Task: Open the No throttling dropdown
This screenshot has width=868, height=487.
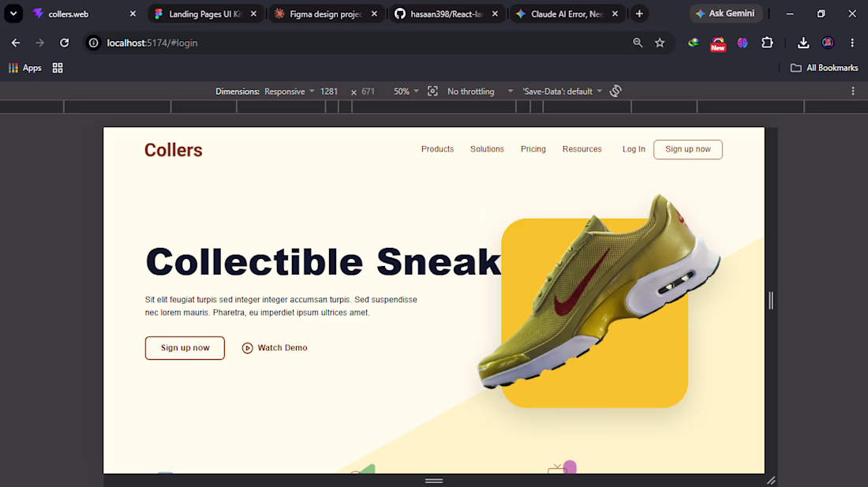Action: [480, 92]
